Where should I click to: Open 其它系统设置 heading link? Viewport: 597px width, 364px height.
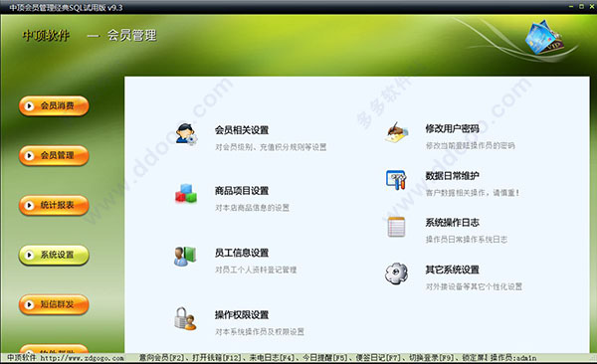click(x=453, y=270)
